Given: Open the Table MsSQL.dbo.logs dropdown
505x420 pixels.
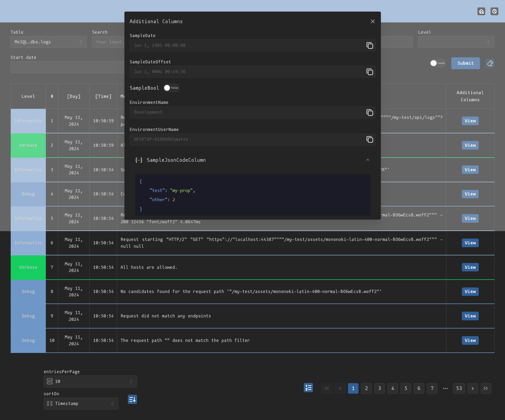Looking at the screenshot, I should [x=48, y=42].
